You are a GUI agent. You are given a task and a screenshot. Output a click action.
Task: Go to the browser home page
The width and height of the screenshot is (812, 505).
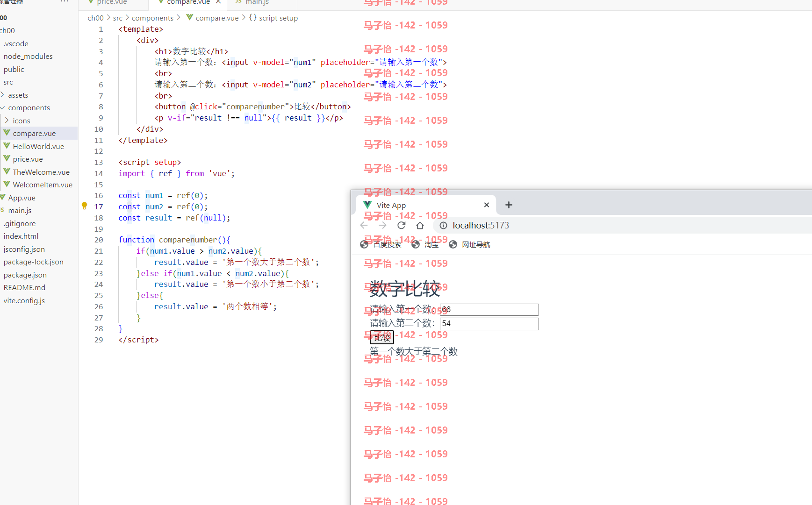click(420, 225)
